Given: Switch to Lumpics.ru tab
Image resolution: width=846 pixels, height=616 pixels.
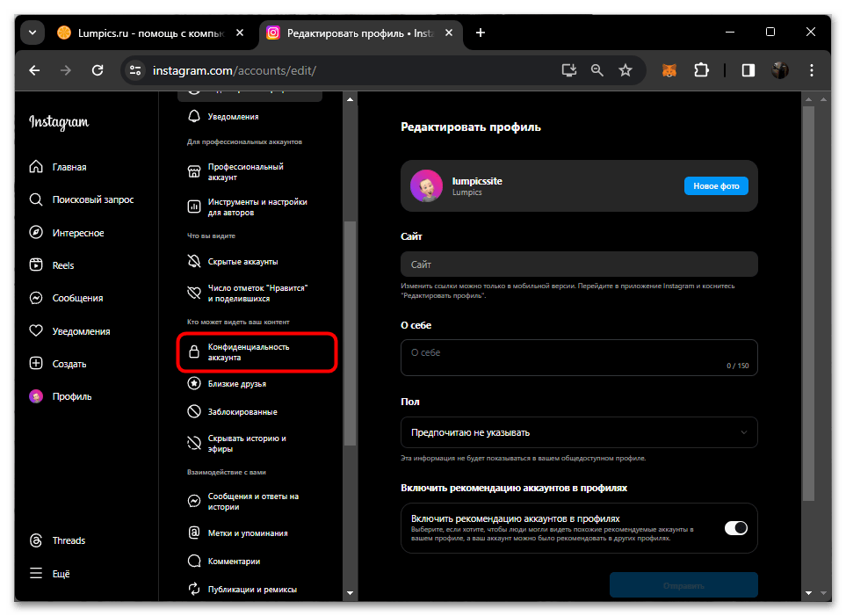Looking at the screenshot, I should (150, 33).
